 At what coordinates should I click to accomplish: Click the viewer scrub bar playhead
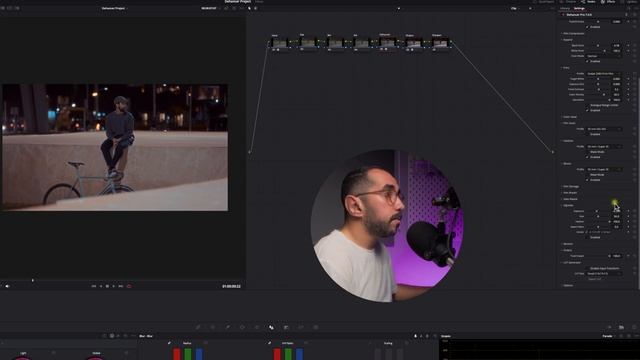click(x=33, y=280)
